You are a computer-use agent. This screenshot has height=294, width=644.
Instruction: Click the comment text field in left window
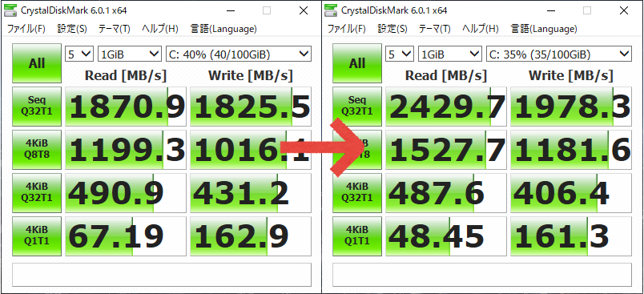click(x=162, y=275)
